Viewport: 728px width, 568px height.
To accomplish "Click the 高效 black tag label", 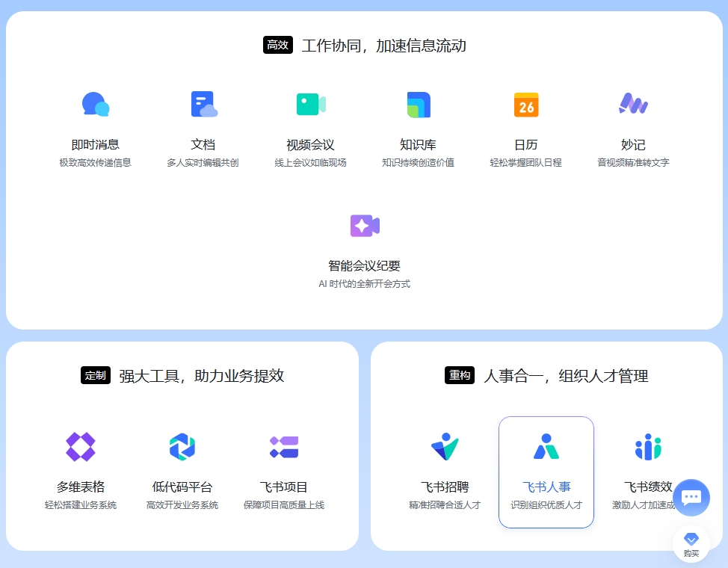I will [x=277, y=45].
